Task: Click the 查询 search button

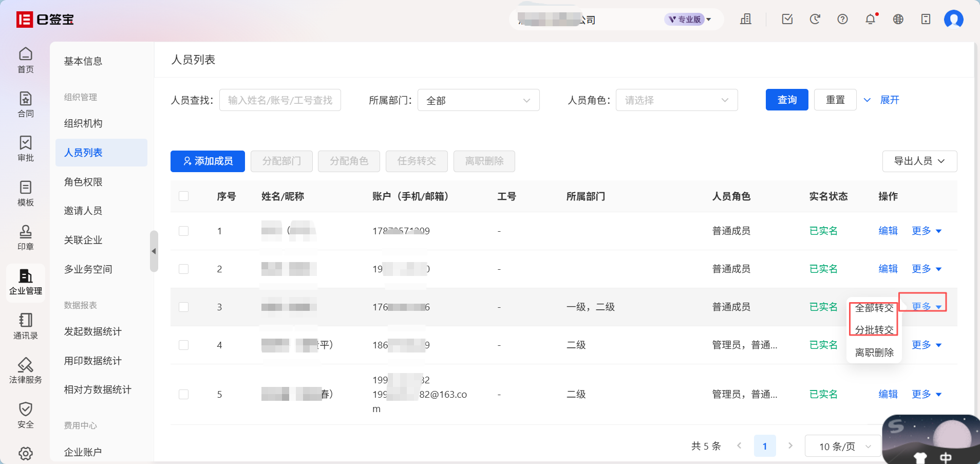Action: 787,100
